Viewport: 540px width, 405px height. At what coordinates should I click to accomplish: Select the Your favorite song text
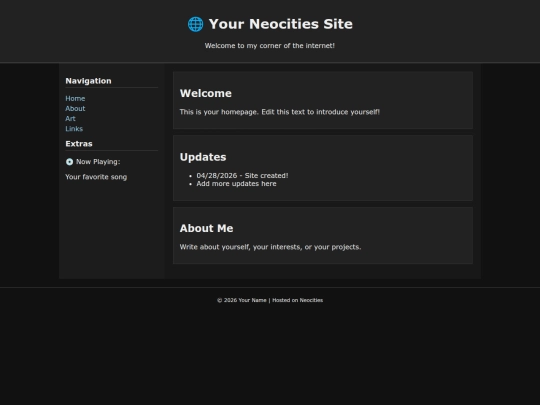[96, 177]
